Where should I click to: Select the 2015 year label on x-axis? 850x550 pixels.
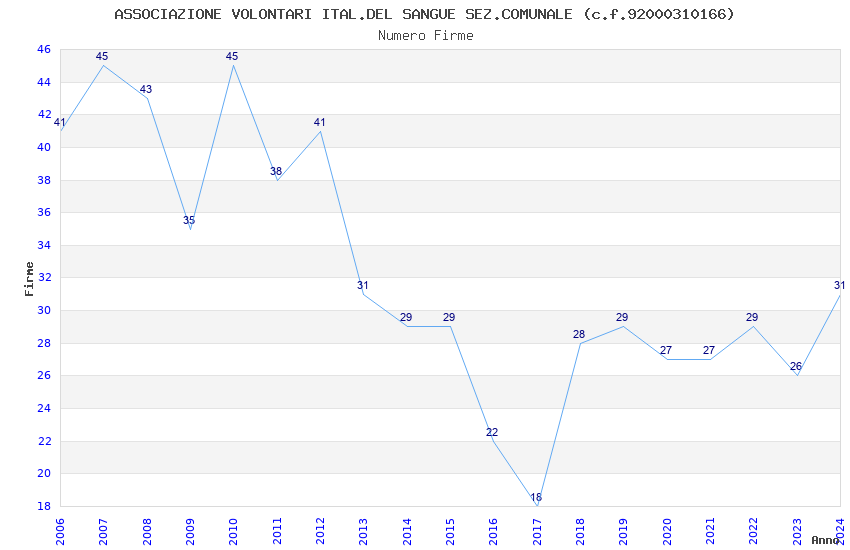point(450,531)
